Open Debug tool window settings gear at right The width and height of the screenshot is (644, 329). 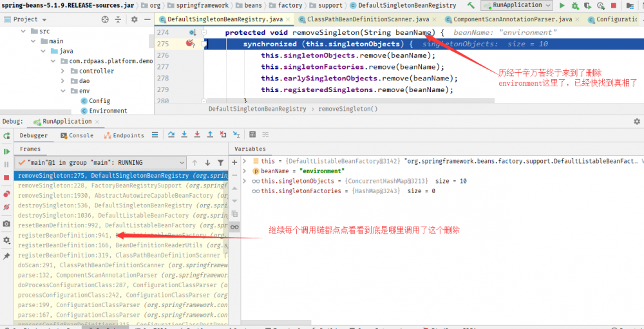(x=637, y=122)
